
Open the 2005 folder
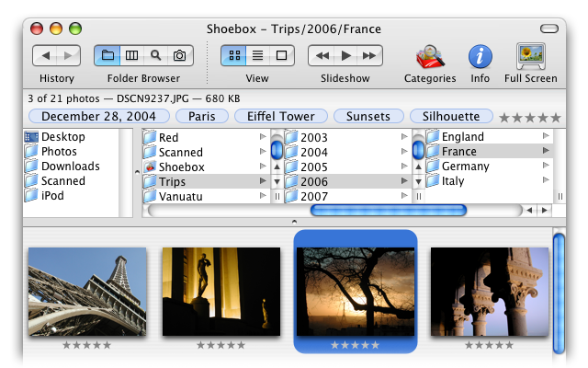click(x=314, y=167)
